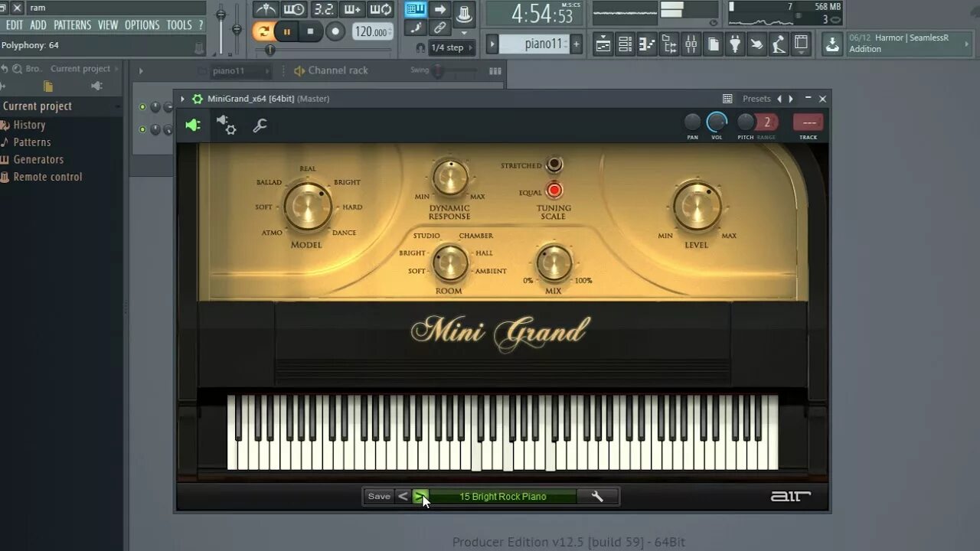Open the ADD menu
Image resolution: width=980 pixels, height=551 pixels.
(x=38, y=25)
